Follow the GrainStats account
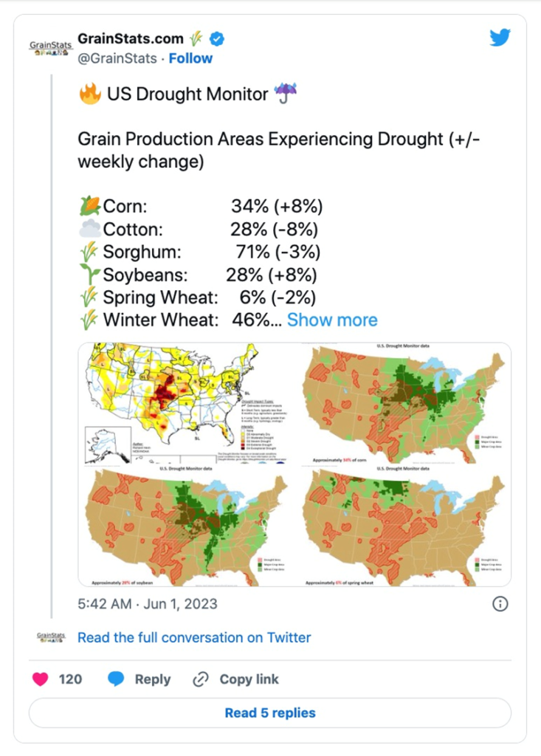The width and height of the screenshot is (541, 756). pos(190,58)
